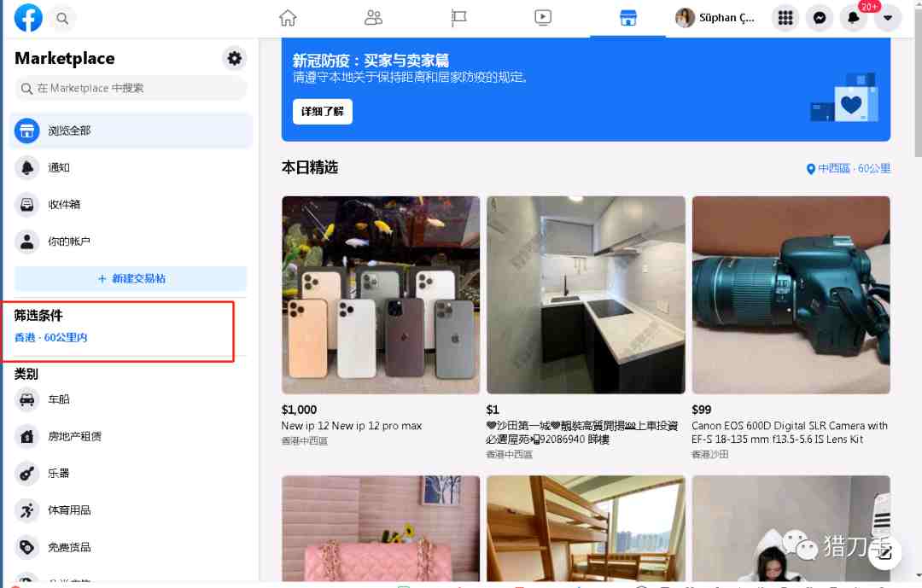Select the 房地产租赁 category
This screenshot has height=588, width=922.
click(131, 436)
